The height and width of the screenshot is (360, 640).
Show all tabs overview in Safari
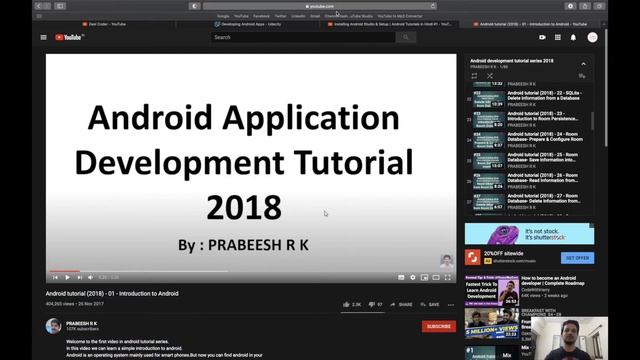(x=599, y=6)
